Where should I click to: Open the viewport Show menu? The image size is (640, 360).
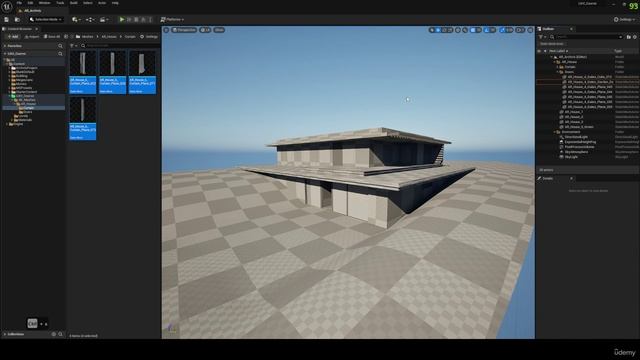click(x=219, y=30)
